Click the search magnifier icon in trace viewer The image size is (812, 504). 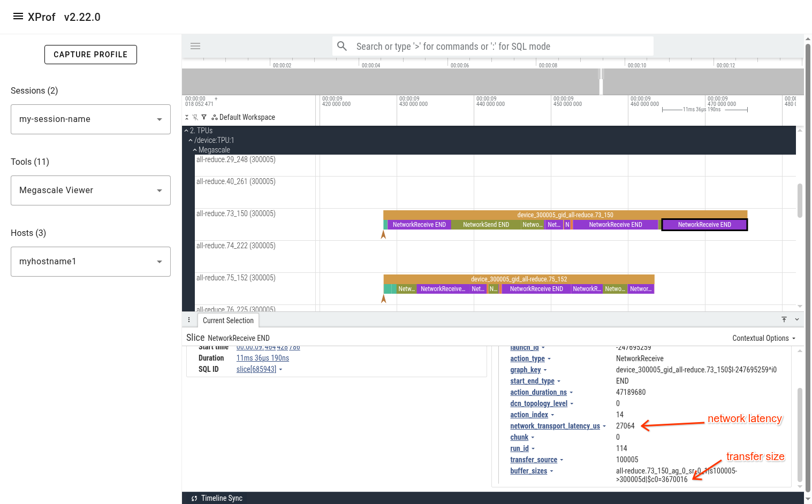[x=342, y=46]
